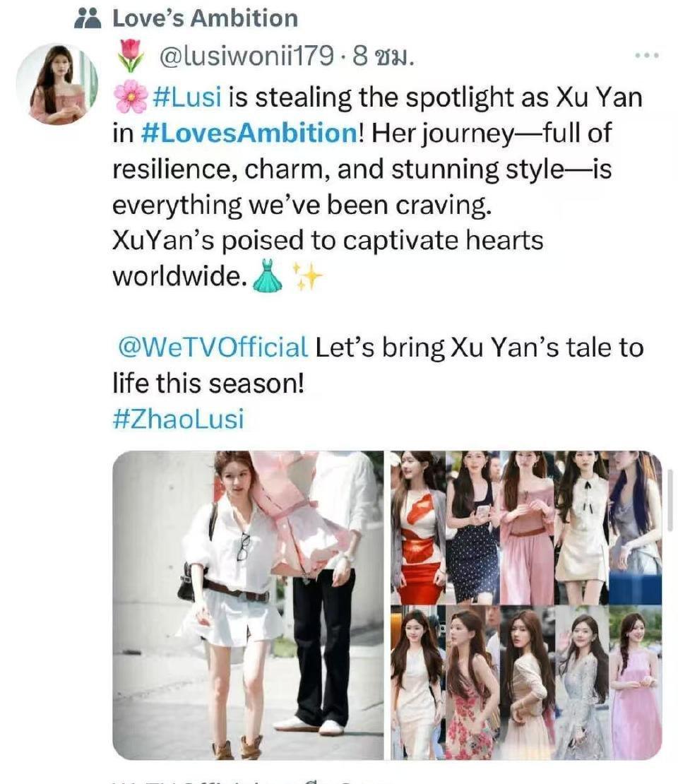
Task: Click the sparkles emoji in the tweet
Action: click(x=306, y=276)
